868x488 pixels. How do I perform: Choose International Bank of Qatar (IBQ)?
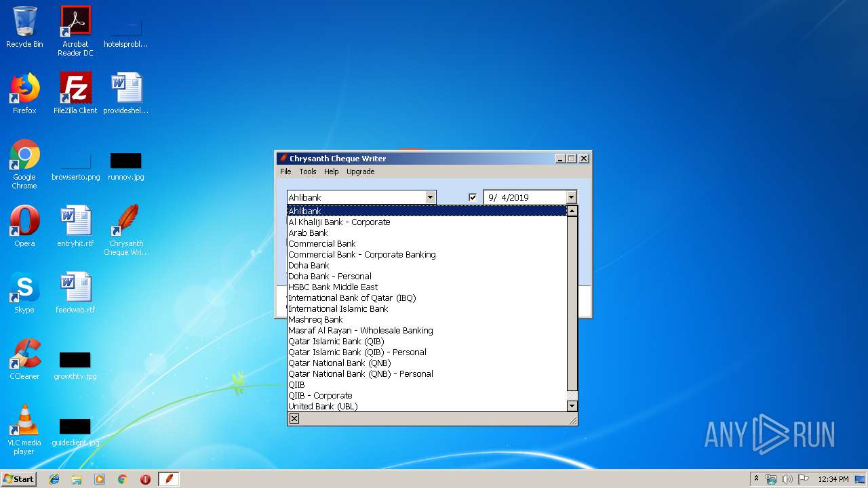pos(427,298)
